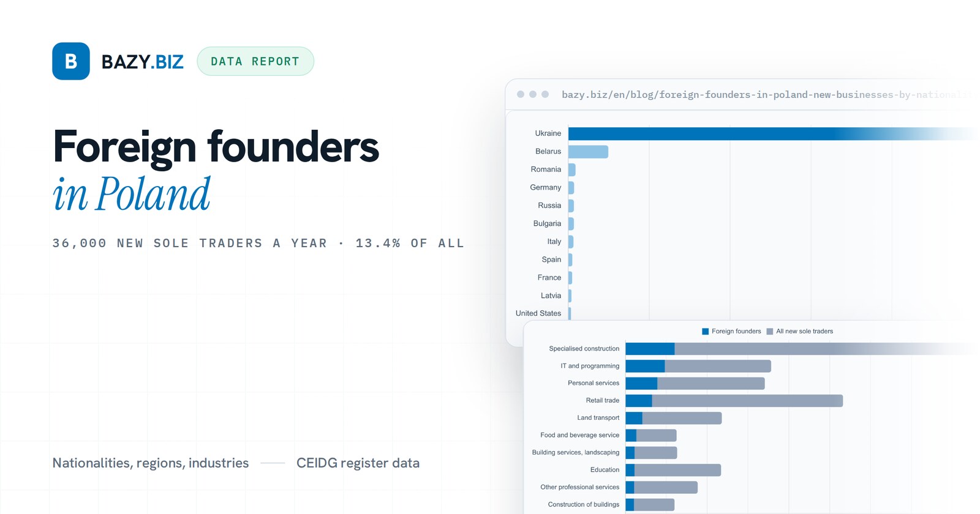The width and height of the screenshot is (980, 514).
Task: Click the Foreign founders headline
Action: (216, 147)
